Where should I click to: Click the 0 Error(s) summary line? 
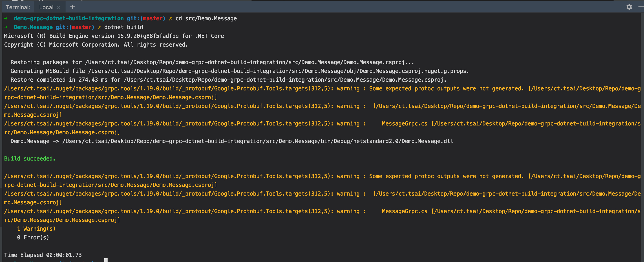click(33, 238)
